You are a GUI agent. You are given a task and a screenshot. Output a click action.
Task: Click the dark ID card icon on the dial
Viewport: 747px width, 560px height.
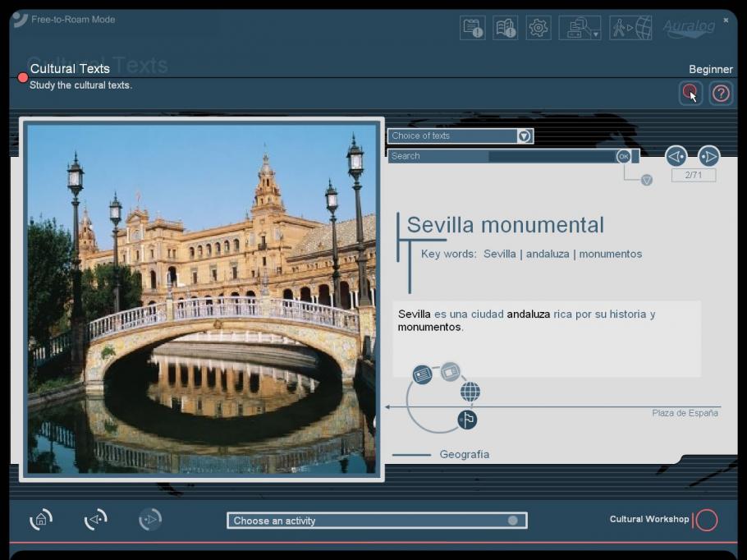(x=422, y=374)
